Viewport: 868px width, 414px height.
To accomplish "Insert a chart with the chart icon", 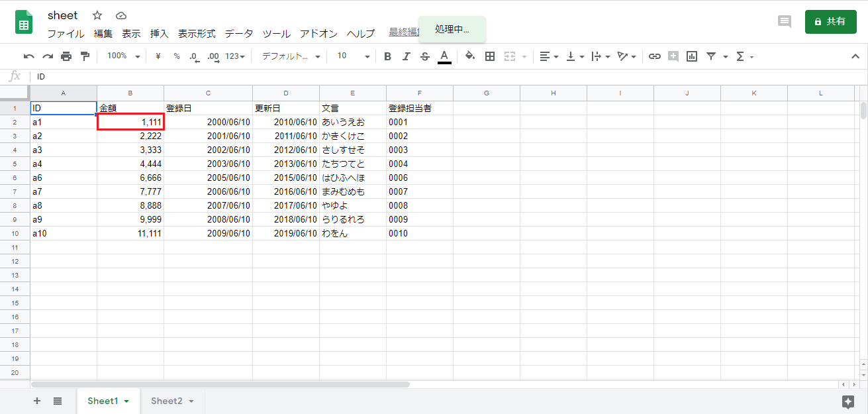I will [691, 56].
